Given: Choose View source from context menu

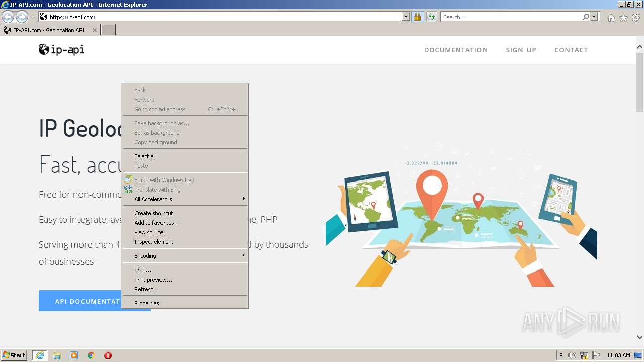Looking at the screenshot, I should 185,232.
